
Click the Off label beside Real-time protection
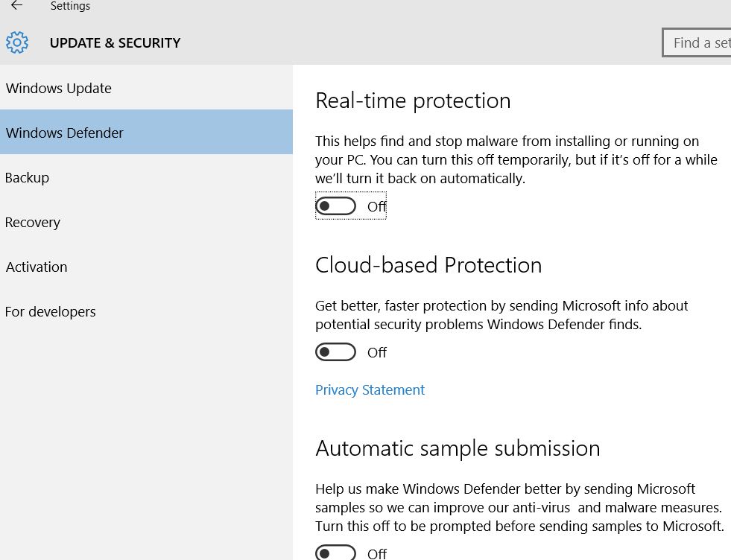377,206
